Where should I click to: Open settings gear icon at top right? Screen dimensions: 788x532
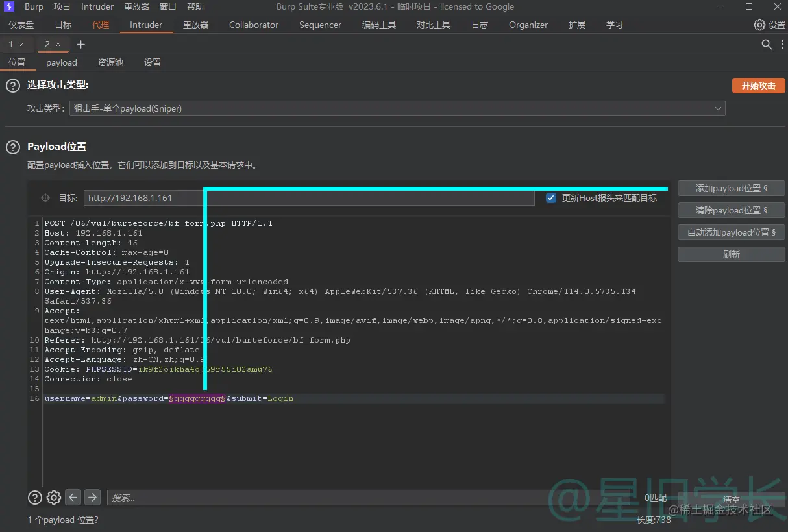759,25
